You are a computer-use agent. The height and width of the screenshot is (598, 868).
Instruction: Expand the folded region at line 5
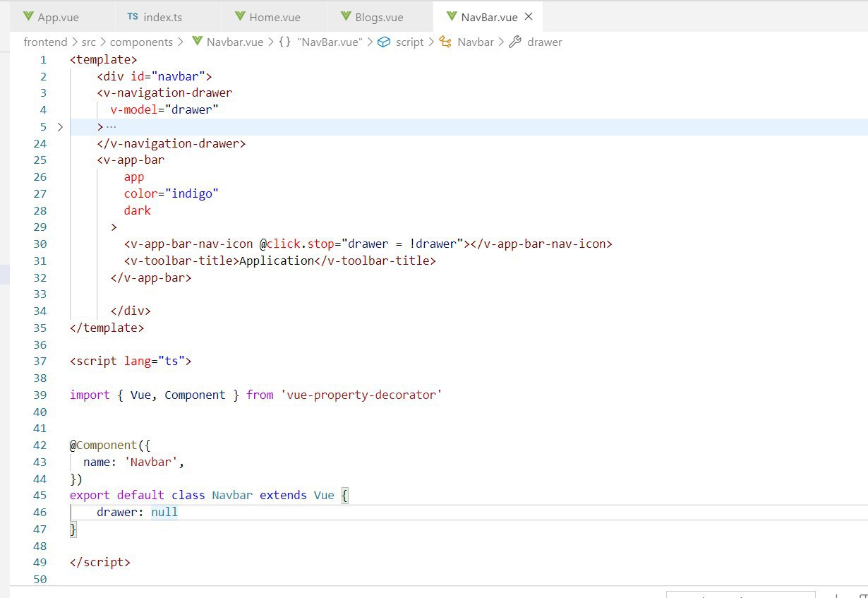(60, 126)
